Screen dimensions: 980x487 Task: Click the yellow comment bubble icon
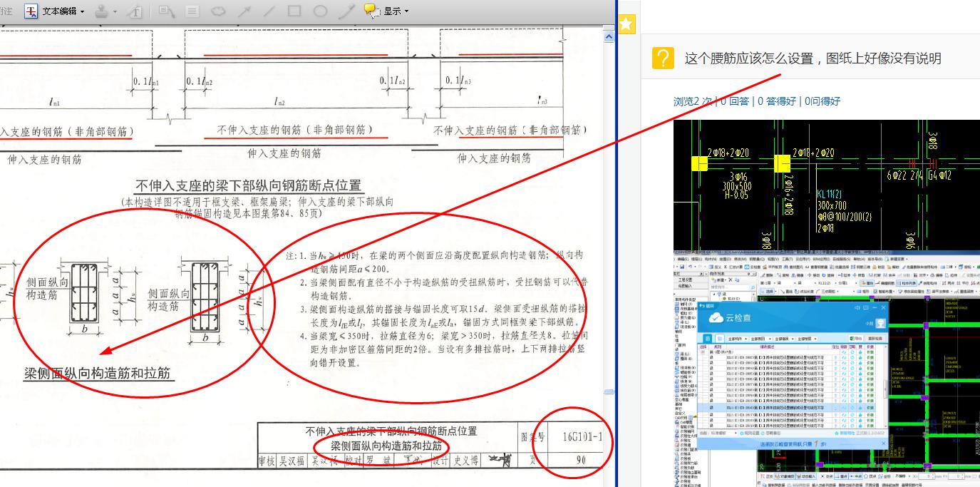[x=371, y=11]
